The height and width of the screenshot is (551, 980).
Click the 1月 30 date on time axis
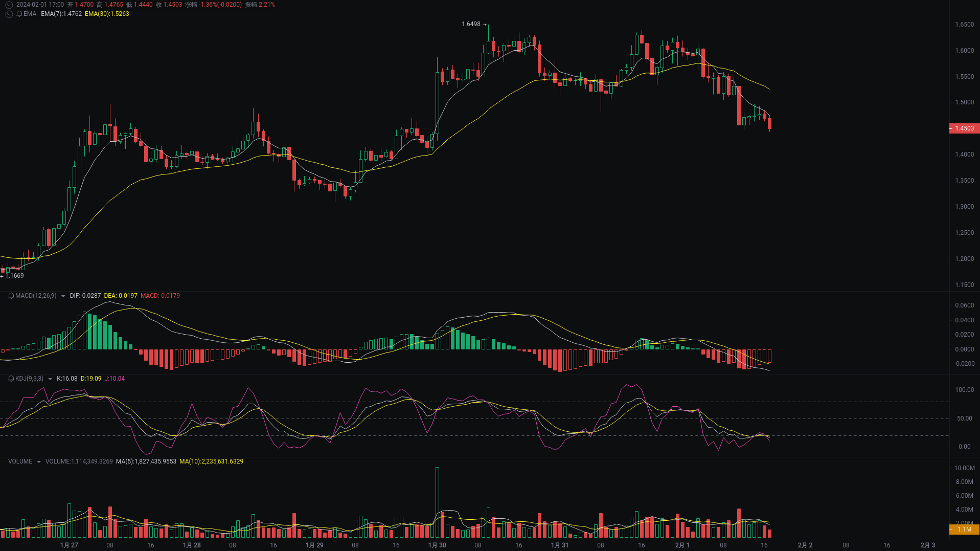coord(437,545)
